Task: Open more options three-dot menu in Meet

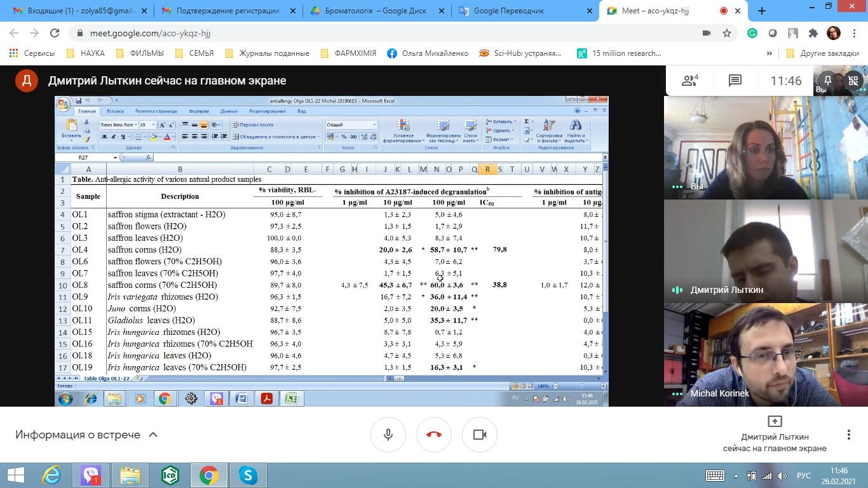Action: (x=848, y=435)
